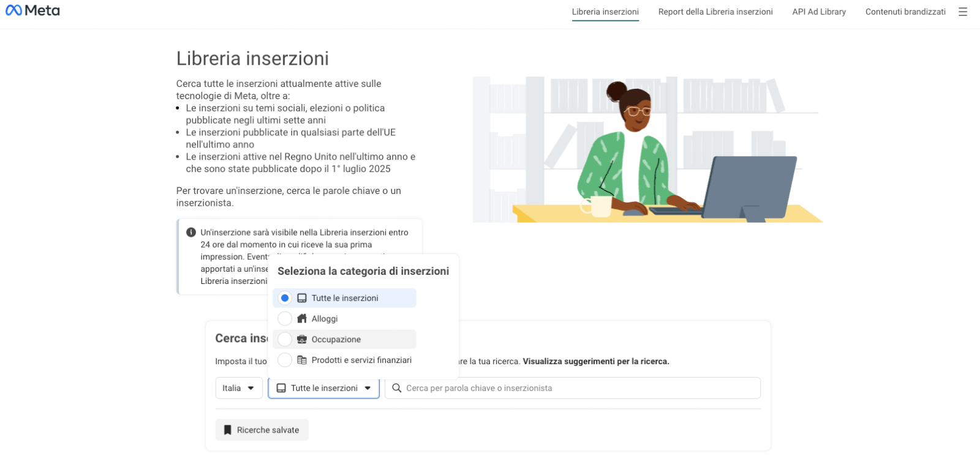
Task: Click the Seleziona la categoria di inserzioni title
Action: 363,271
